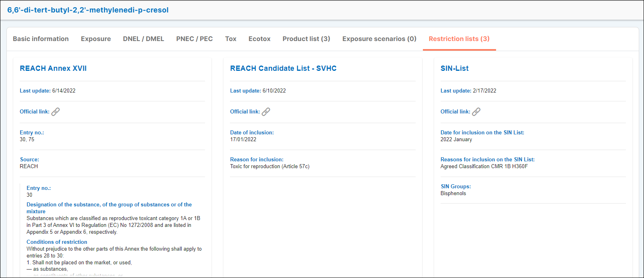Click date of inclusion 17/01/2022
Viewport: 644px width, 278px height.
243,139
